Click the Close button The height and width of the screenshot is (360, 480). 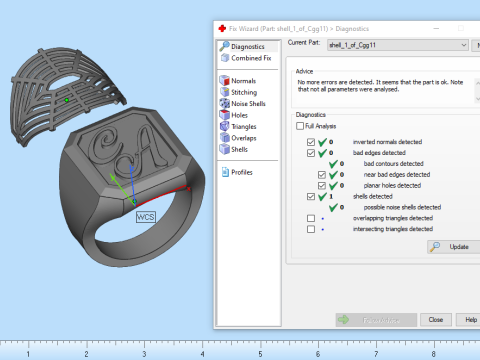(436, 320)
